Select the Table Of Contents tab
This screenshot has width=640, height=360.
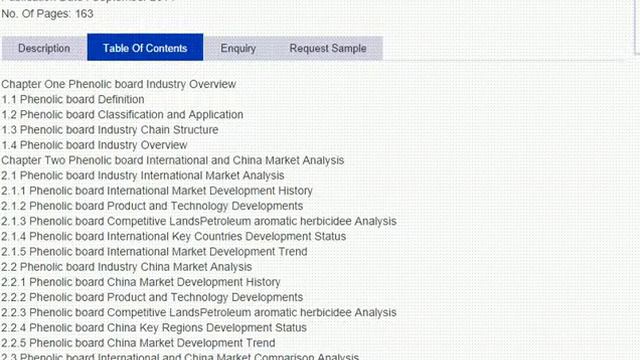pos(145,47)
